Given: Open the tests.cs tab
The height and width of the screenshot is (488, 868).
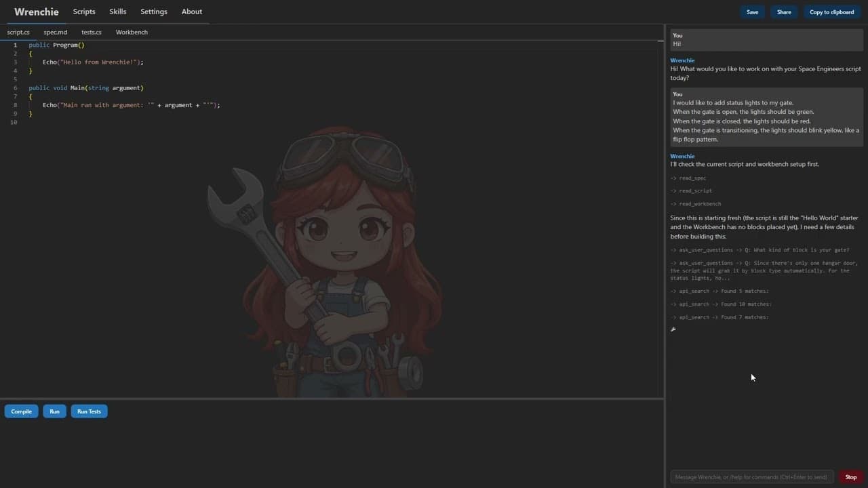Looking at the screenshot, I should click(x=92, y=32).
